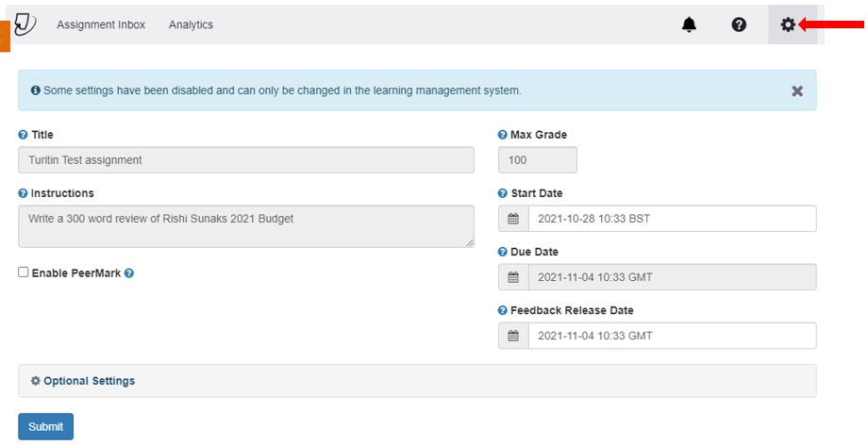Image resolution: width=868 pixels, height=445 pixels.
Task: Switch to the Analytics tab
Action: pyautogui.click(x=191, y=25)
